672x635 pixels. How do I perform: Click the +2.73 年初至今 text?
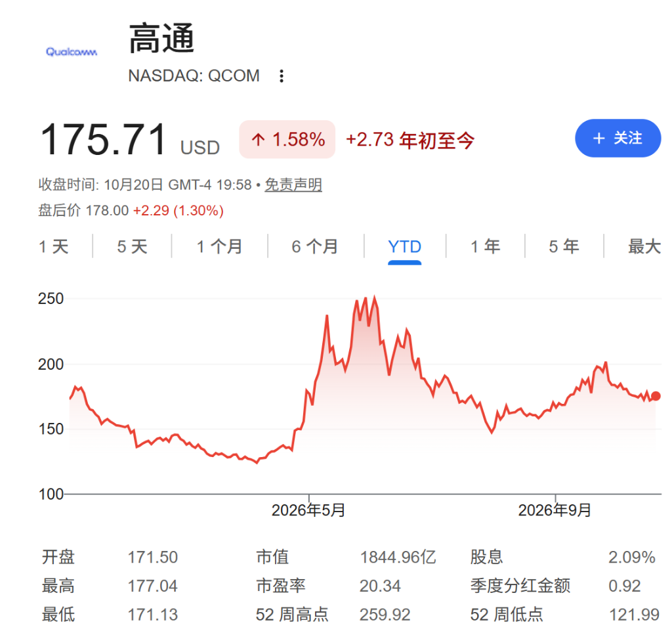click(410, 141)
